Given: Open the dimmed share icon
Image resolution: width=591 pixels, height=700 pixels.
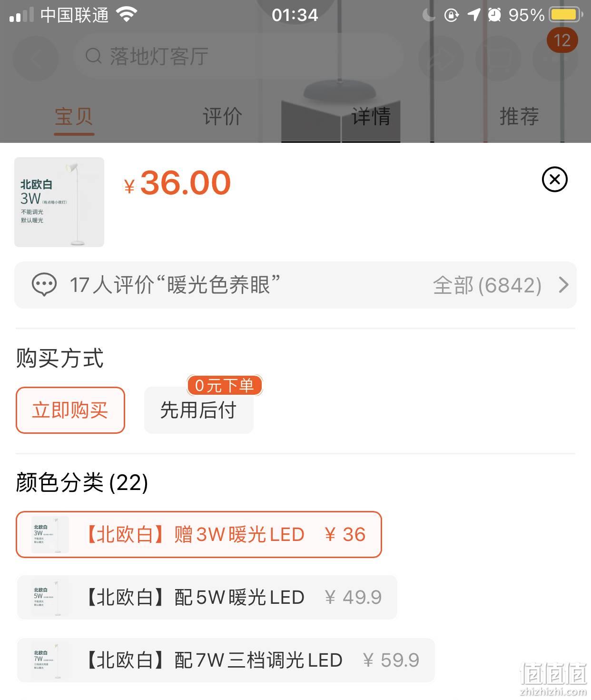Looking at the screenshot, I should tap(441, 58).
